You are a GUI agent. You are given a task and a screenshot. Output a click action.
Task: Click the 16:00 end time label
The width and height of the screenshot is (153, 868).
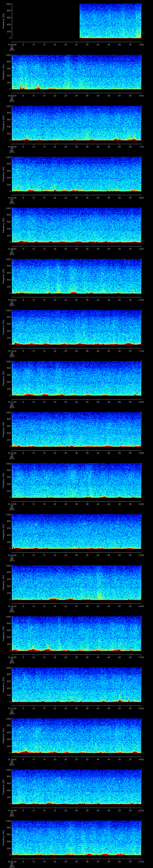tap(141, 606)
